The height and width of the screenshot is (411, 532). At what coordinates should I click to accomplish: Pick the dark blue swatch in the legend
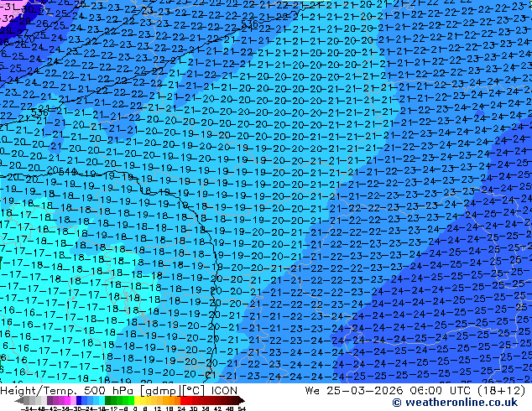pos(79,400)
